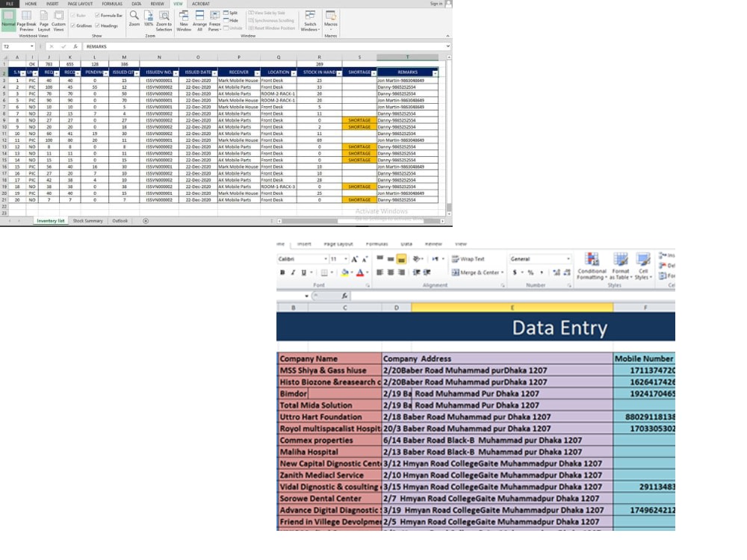Viewport: 747px width, 560px height.
Task: Open LOCATION column filter dropdown
Action: click(294, 73)
